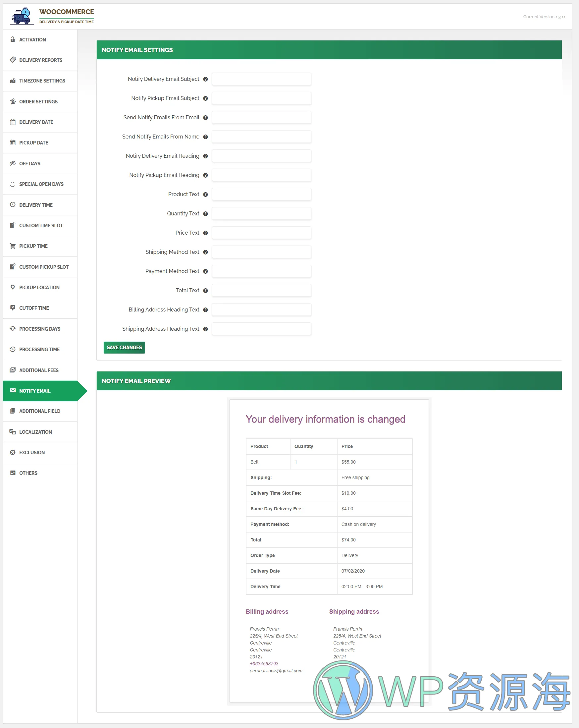Click into the Price Text input field

[x=261, y=233]
